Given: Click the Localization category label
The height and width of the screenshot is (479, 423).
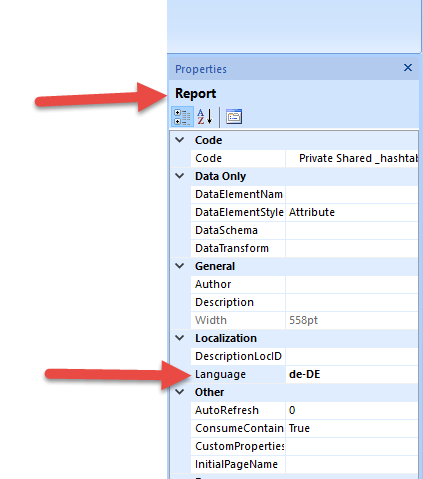Looking at the screenshot, I should 226,338.
